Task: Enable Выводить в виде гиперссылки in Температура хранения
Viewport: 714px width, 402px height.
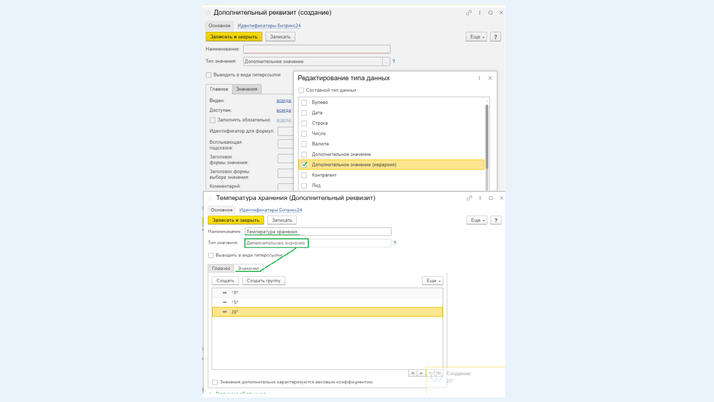Action: 211,255
